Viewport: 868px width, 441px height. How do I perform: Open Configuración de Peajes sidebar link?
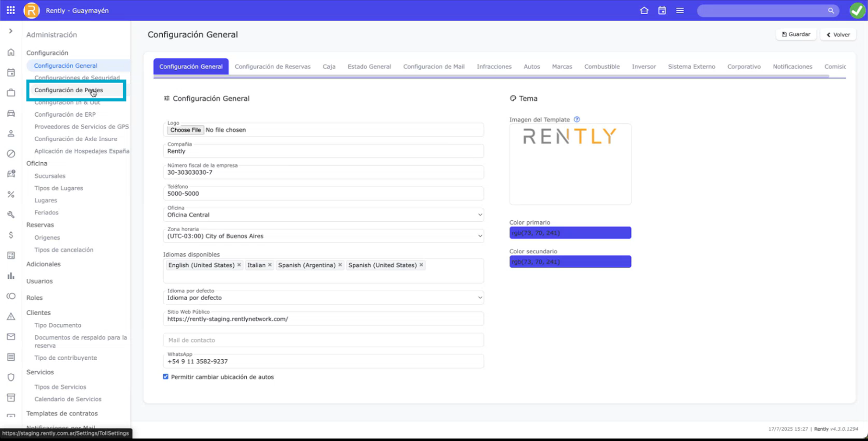[68, 90]
